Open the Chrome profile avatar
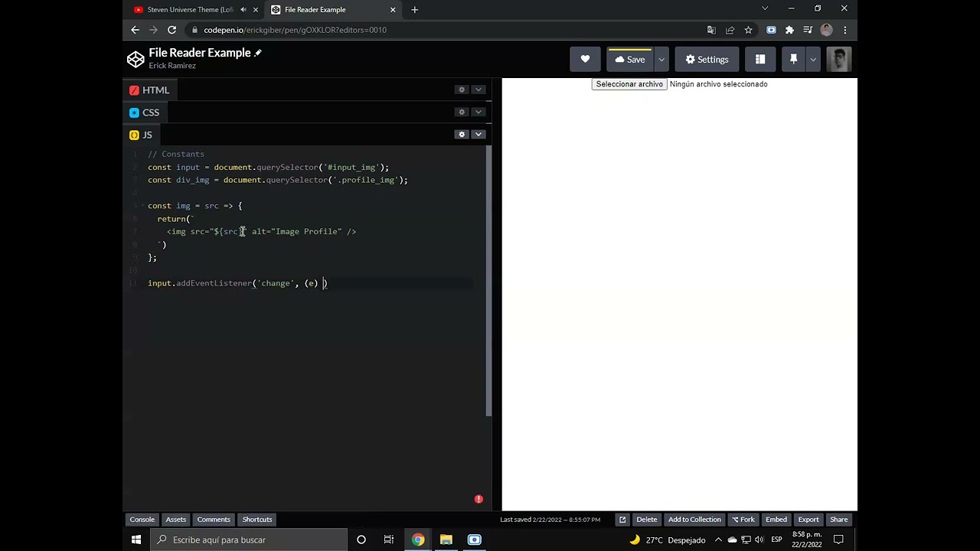The image size is (980, 551). tap(826, 30)
